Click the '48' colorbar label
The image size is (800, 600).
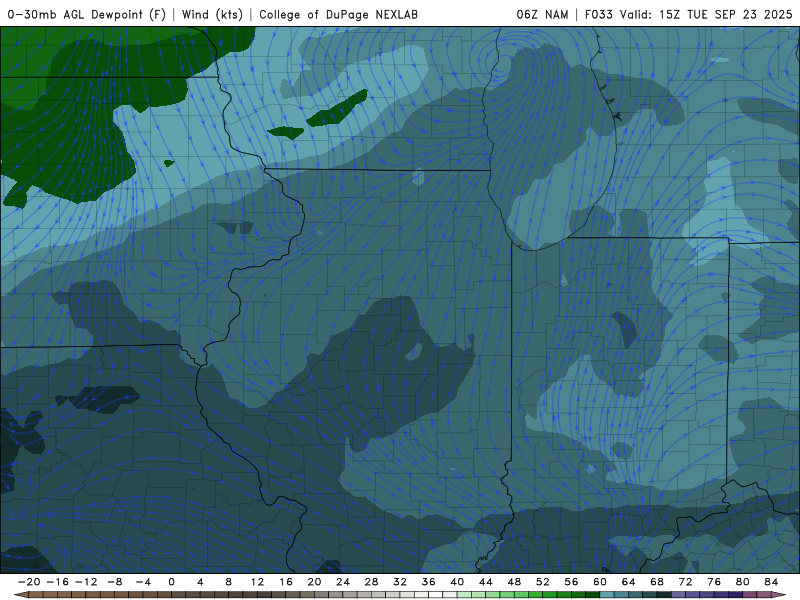click(x=514, y=582)
